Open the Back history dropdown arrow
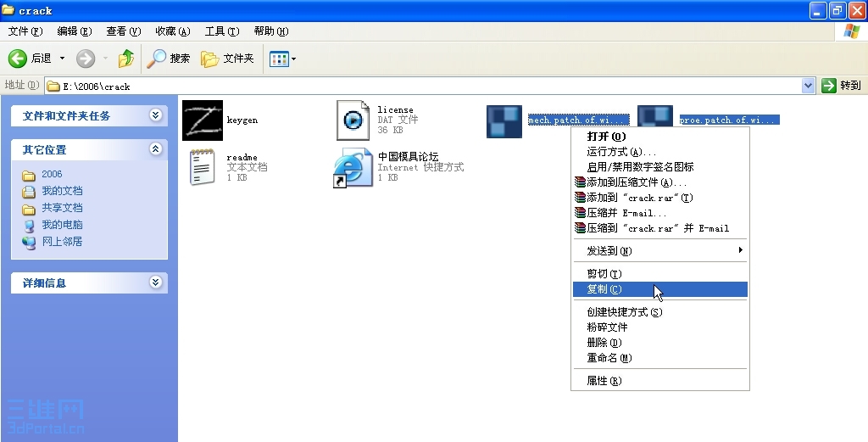The height and width of the screenshot is (442, 868). click(62, 59)
